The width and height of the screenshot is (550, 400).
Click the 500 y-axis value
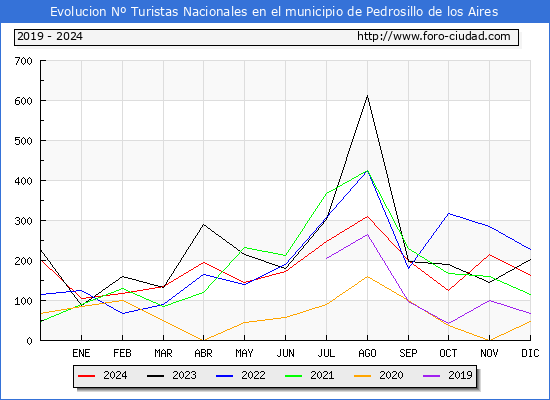tap(24, 141)
